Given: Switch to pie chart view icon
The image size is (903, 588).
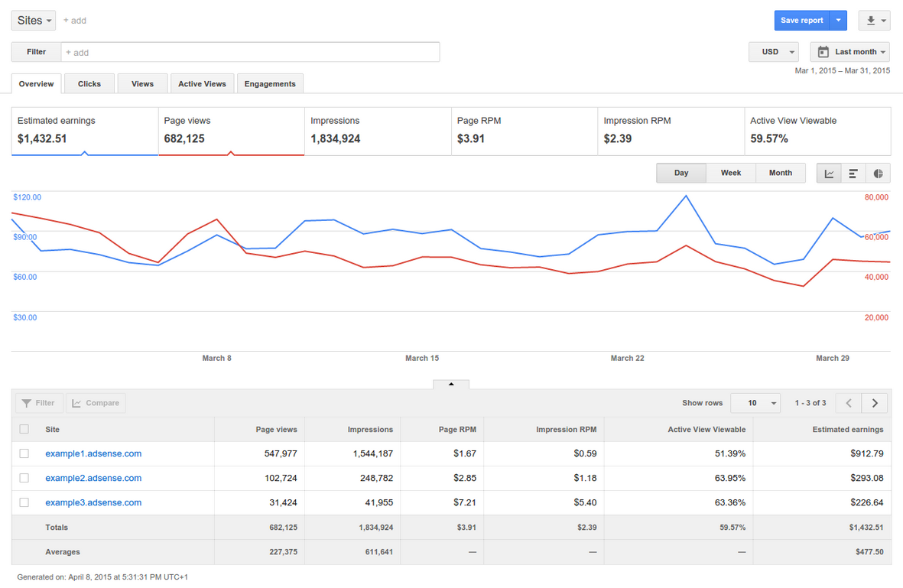Looking at the screenshot, I should click(x=878, y=174).
